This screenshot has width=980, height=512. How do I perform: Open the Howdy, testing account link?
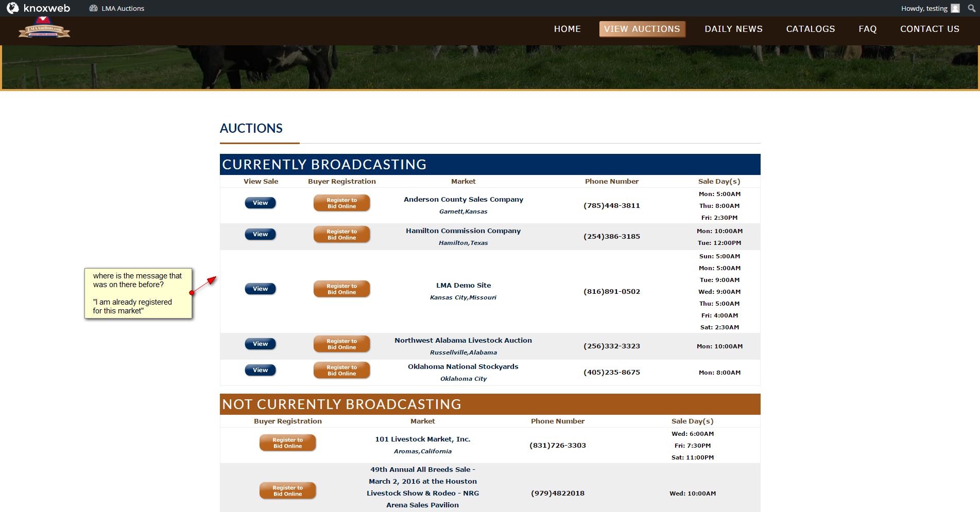coord(924,8)
